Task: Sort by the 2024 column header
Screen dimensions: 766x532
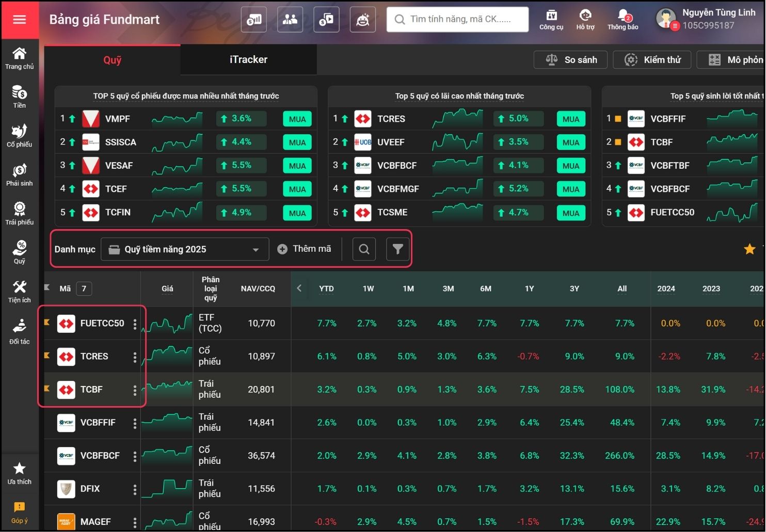Action: [x=666, y=288]
